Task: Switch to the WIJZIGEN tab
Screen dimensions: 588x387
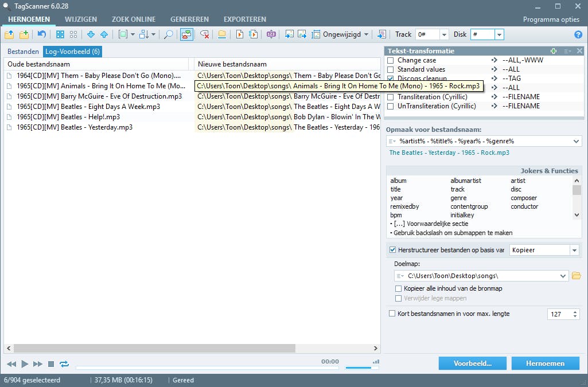Action: pos(81,19)
